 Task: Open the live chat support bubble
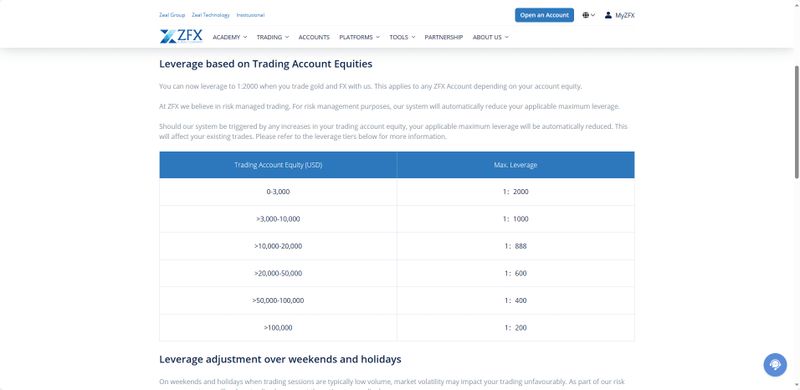pos(775,364)
